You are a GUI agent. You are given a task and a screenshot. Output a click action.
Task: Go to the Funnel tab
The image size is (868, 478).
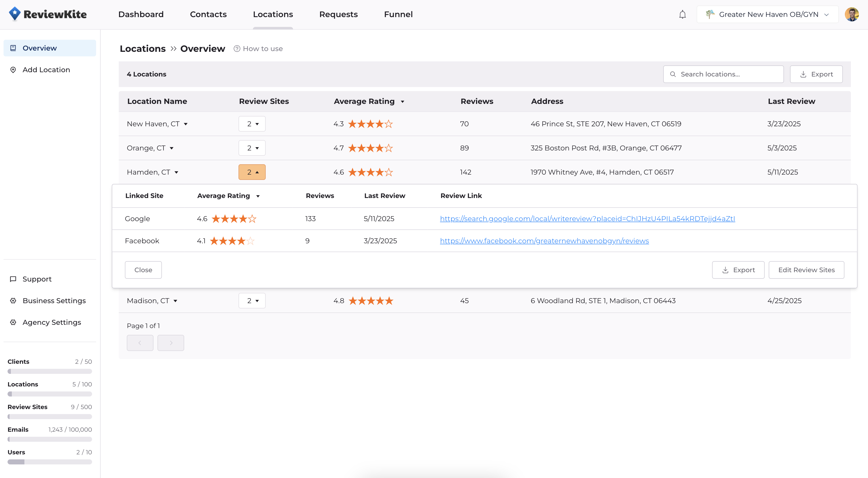tap(398, 15)
